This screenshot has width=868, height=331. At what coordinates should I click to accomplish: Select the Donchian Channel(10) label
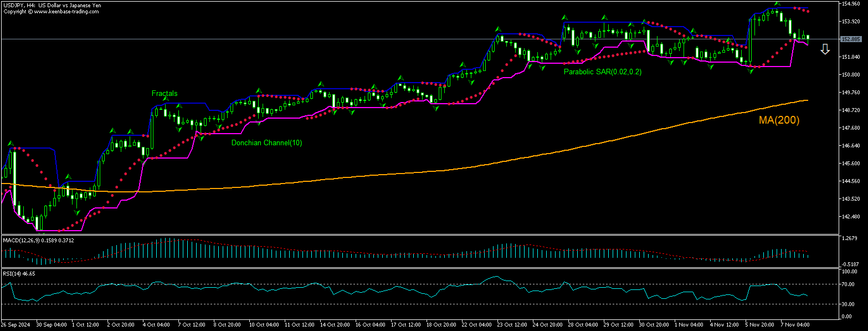pyautogui.click(x=266, y=143)
